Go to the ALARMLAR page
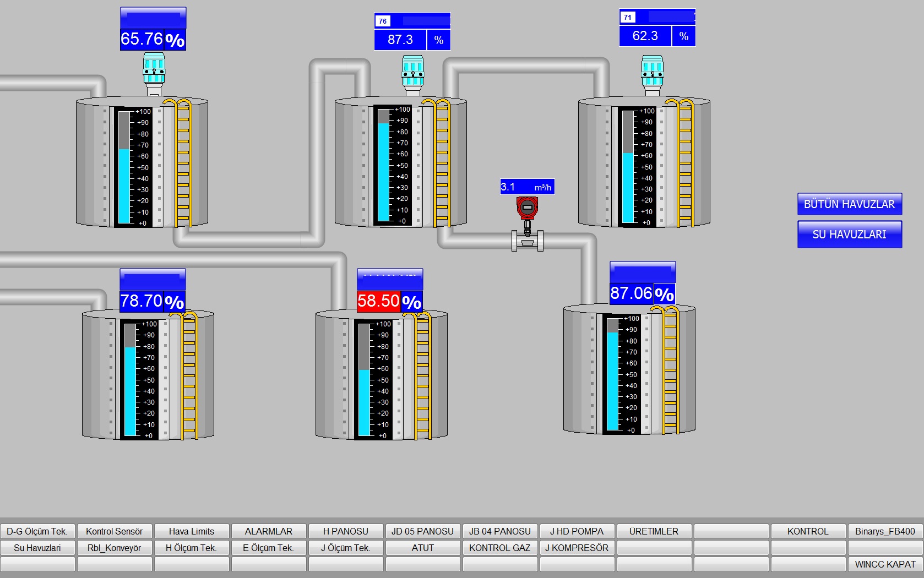Image resolution: width=924 pixels, height=578 pixels. (x=269, y=531)
